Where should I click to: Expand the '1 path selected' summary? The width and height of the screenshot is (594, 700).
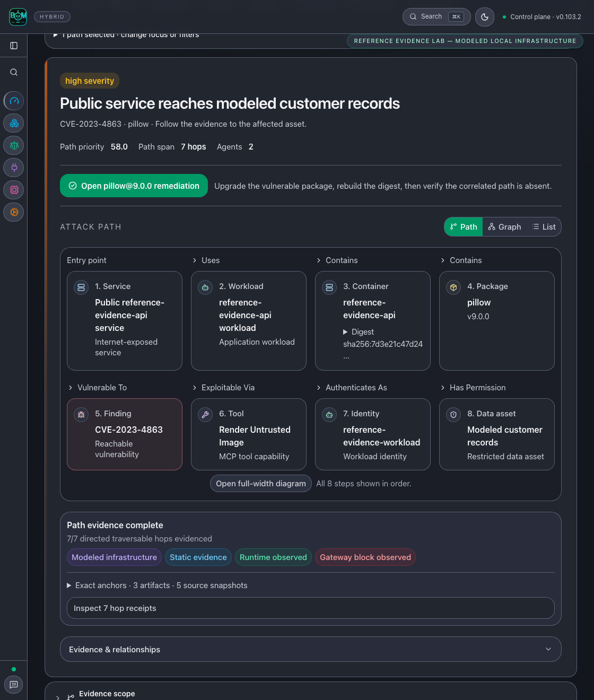point(126,36)
